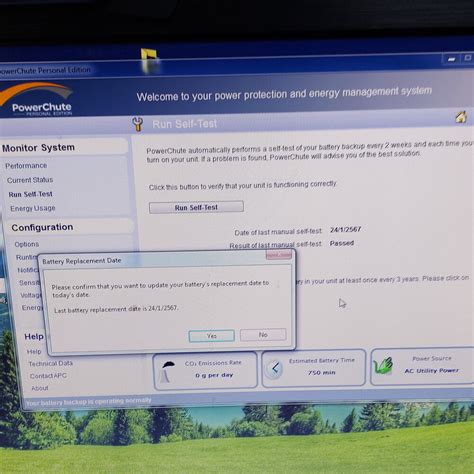Click the PowerChute Personal Edition title bar text
The image size is (474, 474).
[45, 70]
